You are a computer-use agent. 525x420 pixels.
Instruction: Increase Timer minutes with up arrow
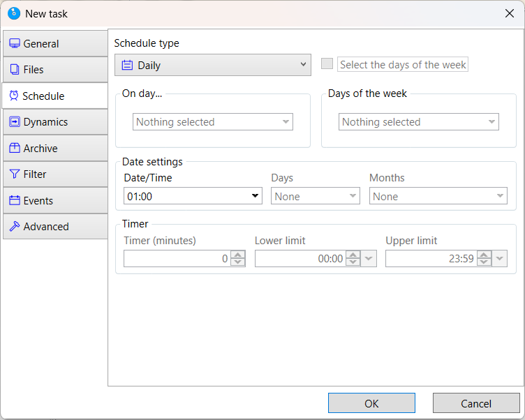coord(238,255)
